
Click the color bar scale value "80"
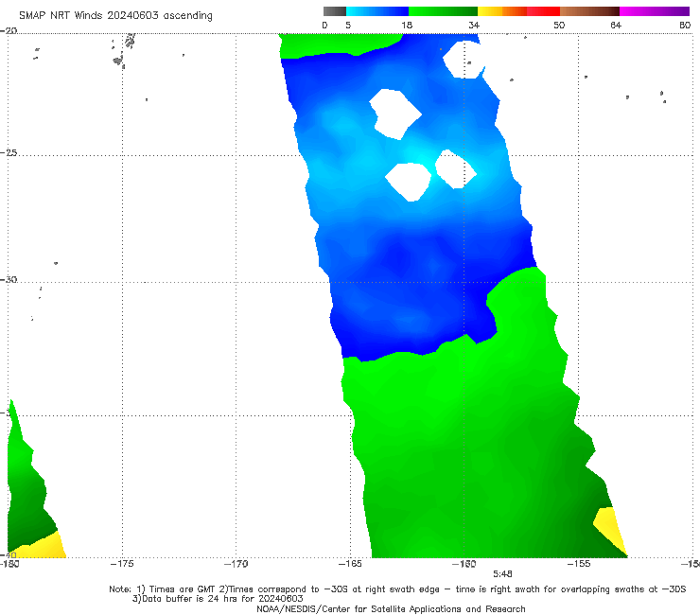tap(685, 25)
